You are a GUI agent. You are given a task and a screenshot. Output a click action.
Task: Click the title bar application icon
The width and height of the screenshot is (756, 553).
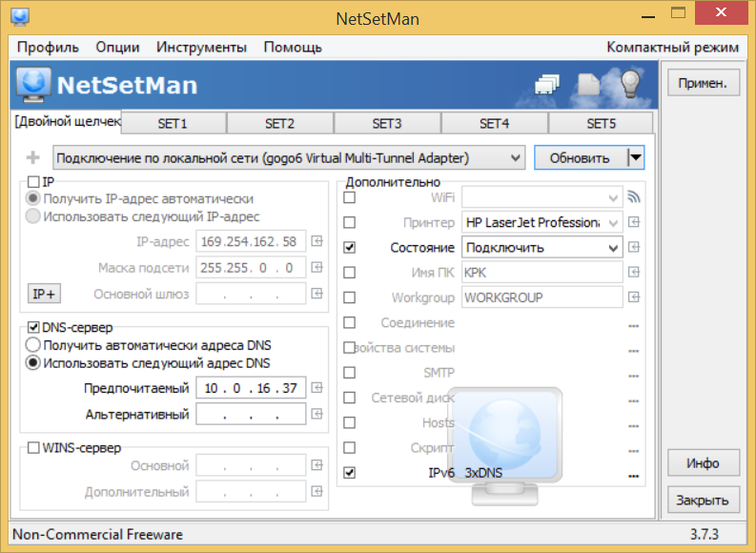tap(20, 17)
